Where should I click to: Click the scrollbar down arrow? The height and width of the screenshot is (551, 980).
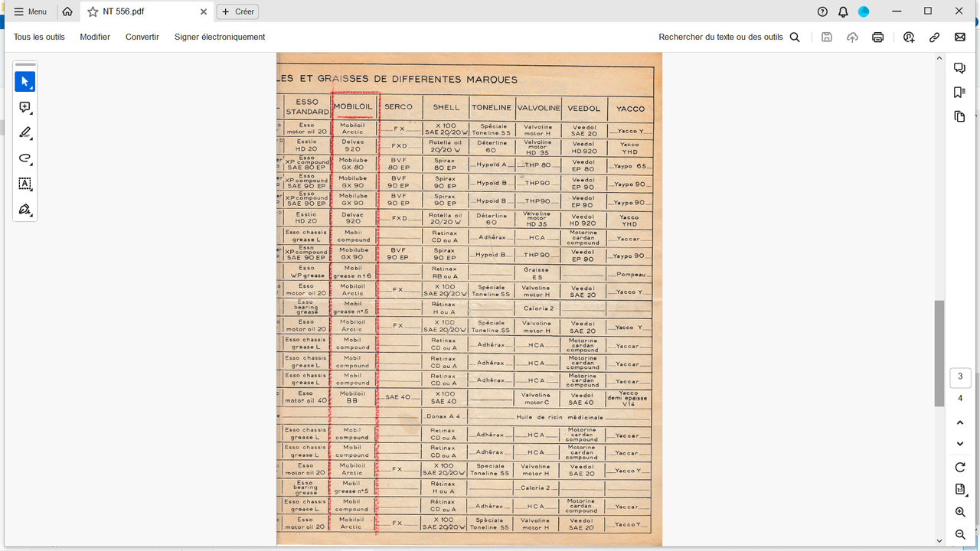coord(939,542)
